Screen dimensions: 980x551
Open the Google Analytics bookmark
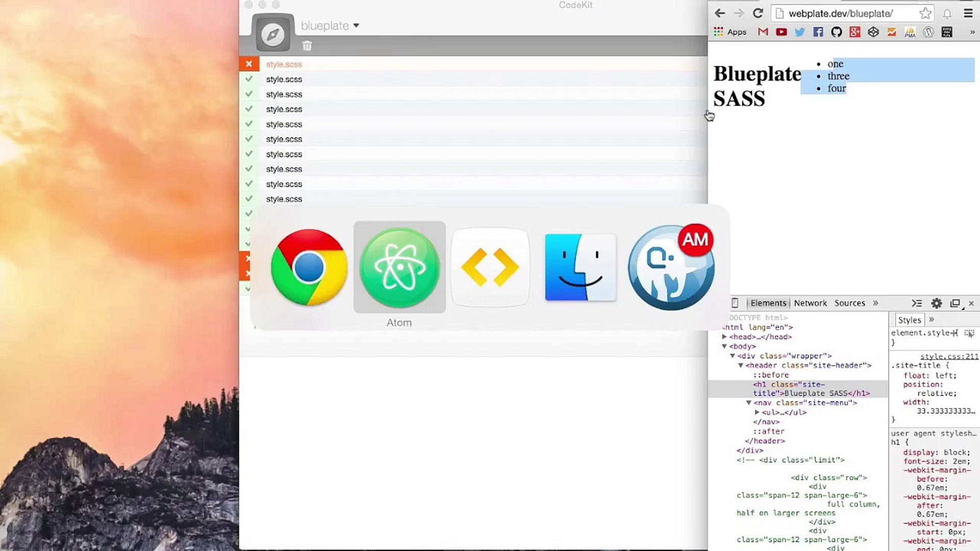892,32
